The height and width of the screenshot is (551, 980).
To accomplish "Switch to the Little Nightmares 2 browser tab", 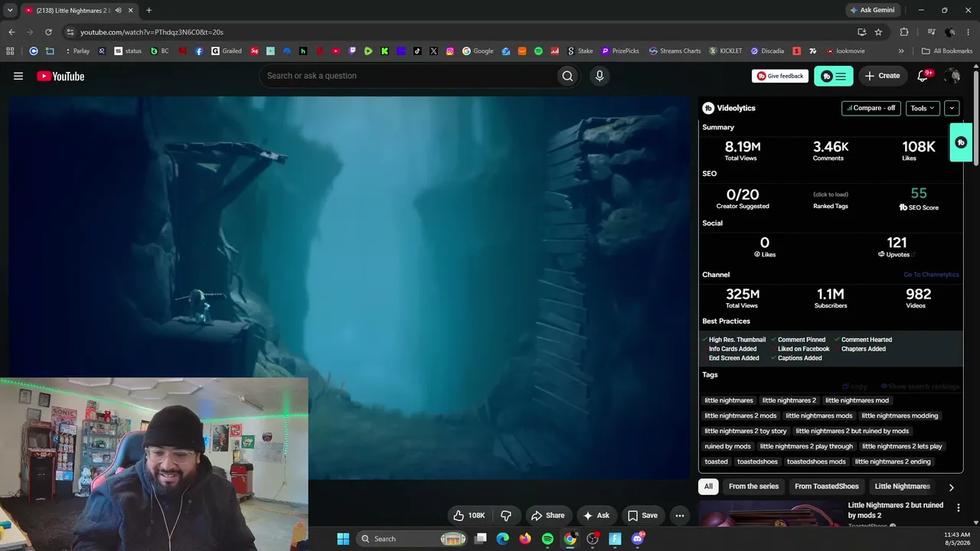I will point(75,10).
